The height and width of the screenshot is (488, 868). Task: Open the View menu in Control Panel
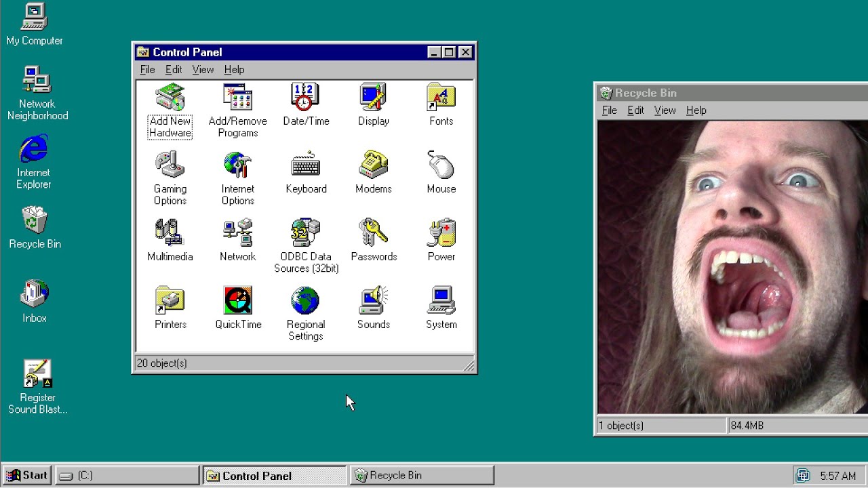pyautogui.click(x=203, y=69)
